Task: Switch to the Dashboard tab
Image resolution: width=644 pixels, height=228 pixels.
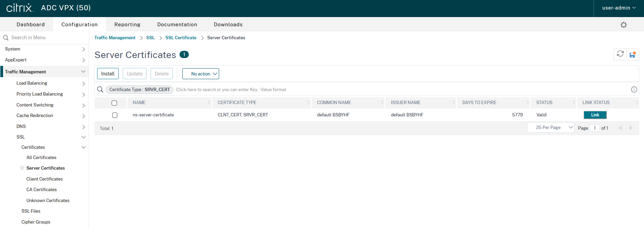Action: (x=31, y=25)
